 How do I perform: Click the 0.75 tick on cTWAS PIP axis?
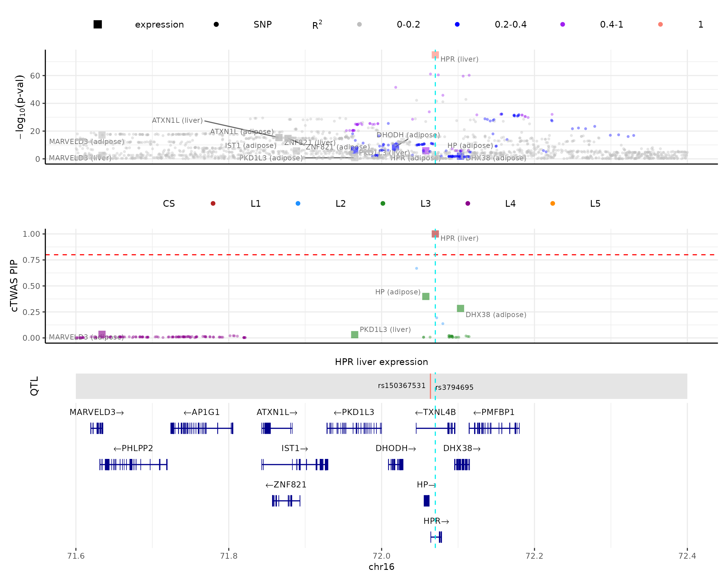pyautogui.click(x=31, y=260)
